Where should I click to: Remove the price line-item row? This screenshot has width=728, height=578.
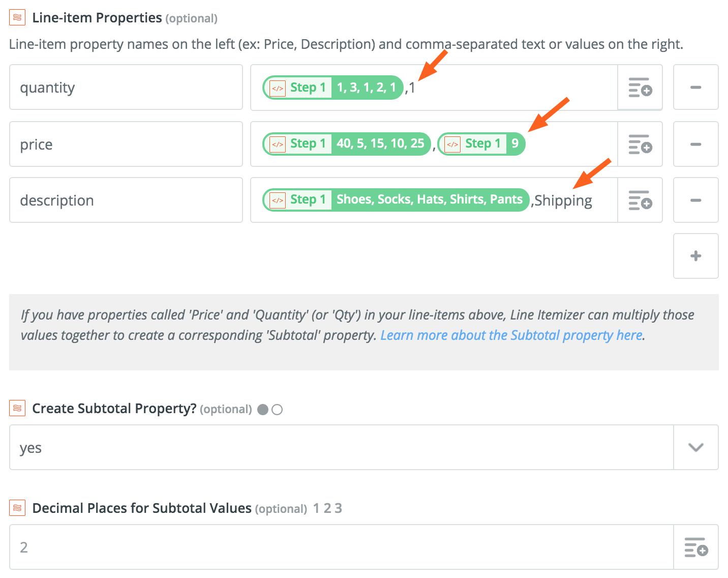click(x=695, y=144)
